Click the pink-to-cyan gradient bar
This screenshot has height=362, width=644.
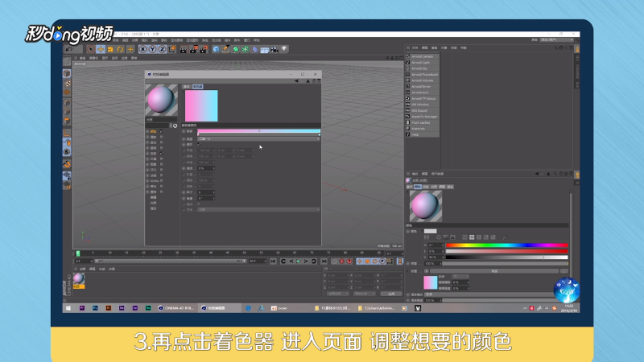point(258,131)
